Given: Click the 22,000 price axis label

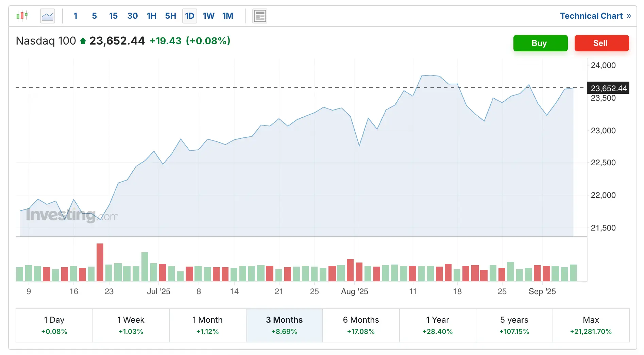Looking at the screenshot, I should 603,195.
